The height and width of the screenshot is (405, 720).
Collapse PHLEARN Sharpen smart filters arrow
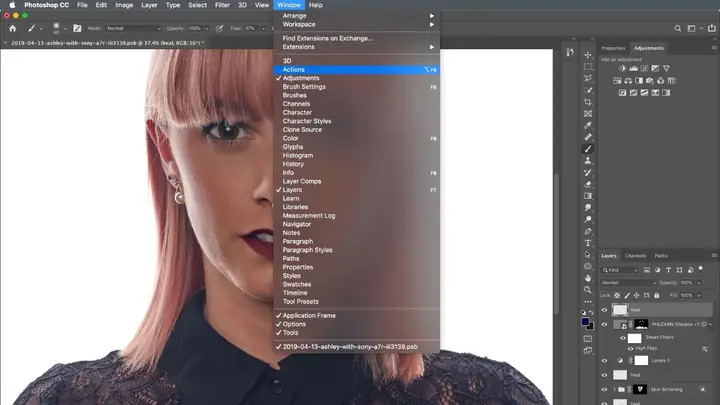click(710, 324)
